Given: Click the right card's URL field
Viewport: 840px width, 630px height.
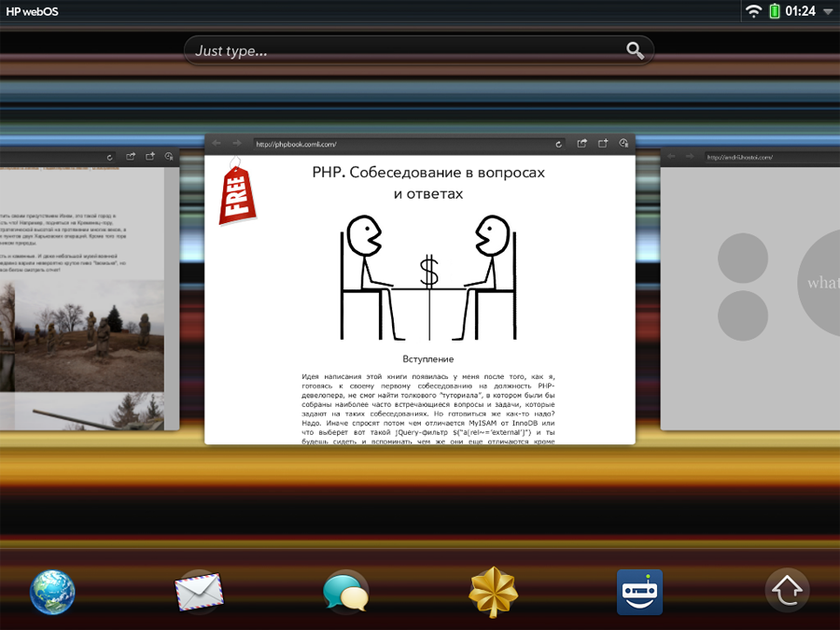Looking at the screenshot, I should [x=772, y=157].
